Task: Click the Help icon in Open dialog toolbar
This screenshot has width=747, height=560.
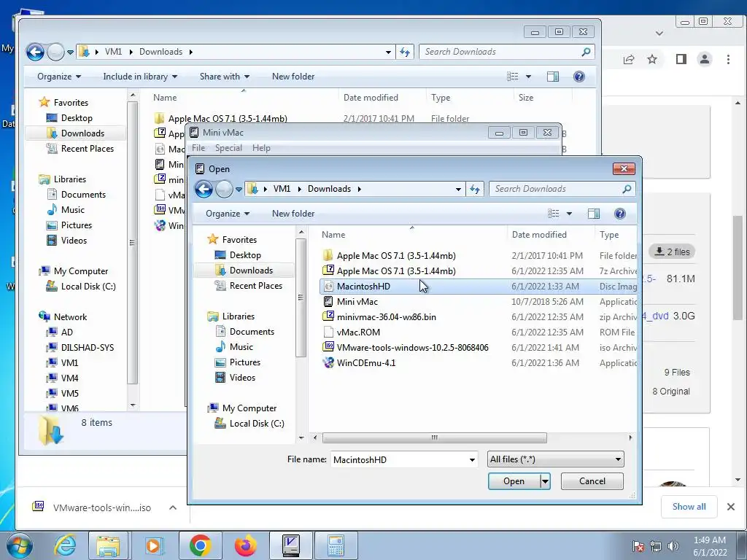Action: [x=619, y=214]
